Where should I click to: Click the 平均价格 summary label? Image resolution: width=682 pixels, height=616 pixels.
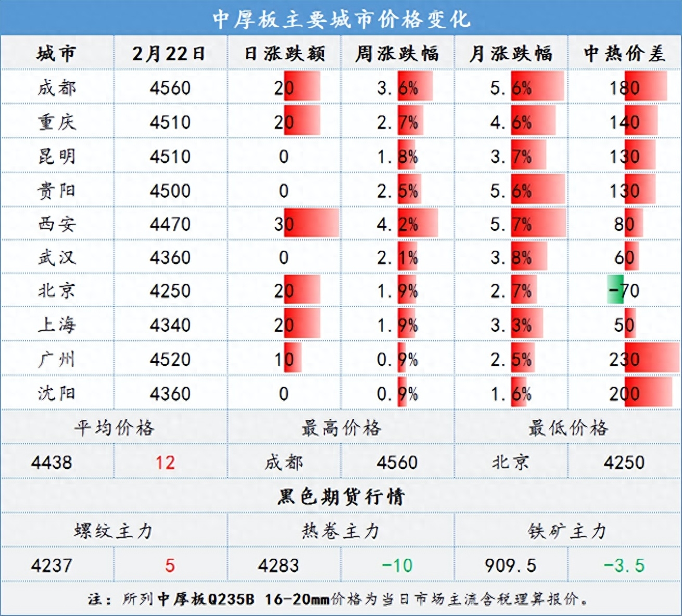113,428
